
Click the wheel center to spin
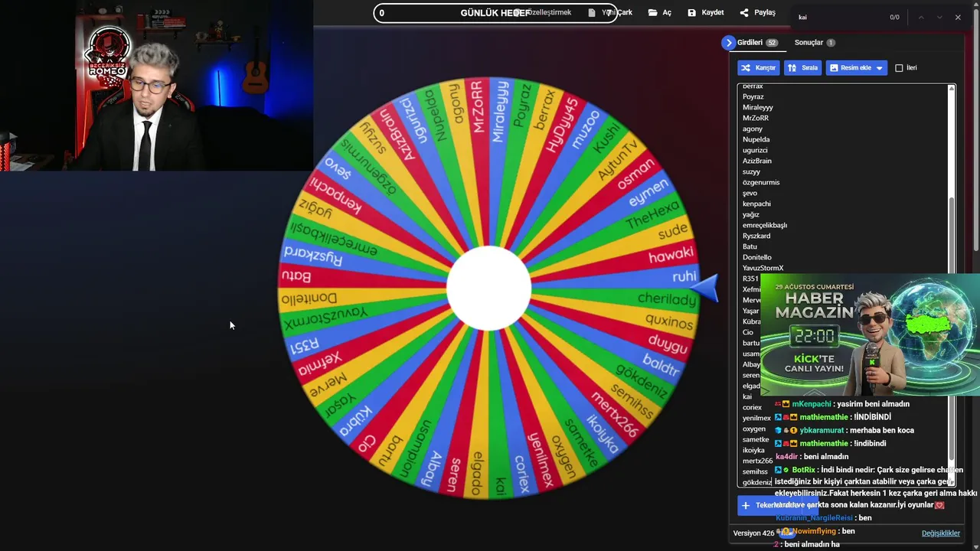coord(488,289)
